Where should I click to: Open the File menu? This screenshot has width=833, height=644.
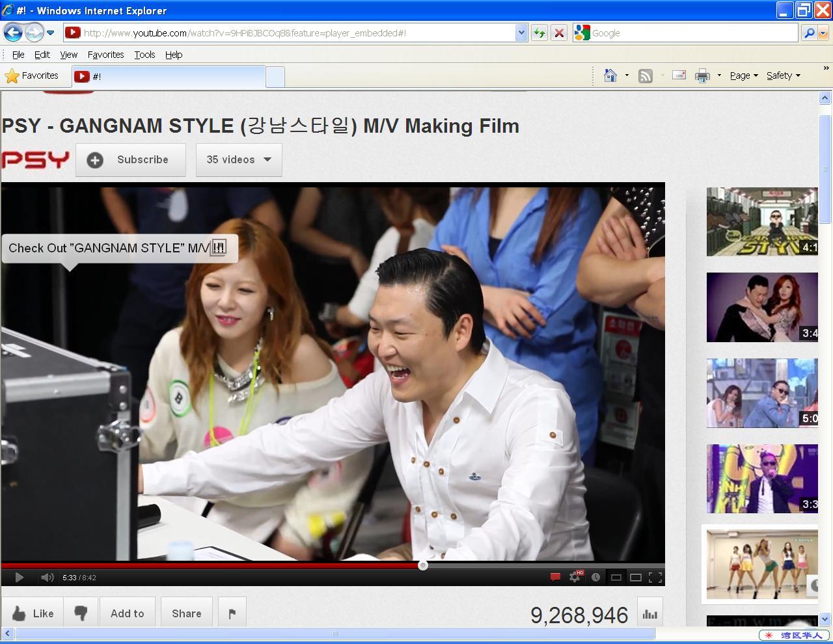point(18,55)
